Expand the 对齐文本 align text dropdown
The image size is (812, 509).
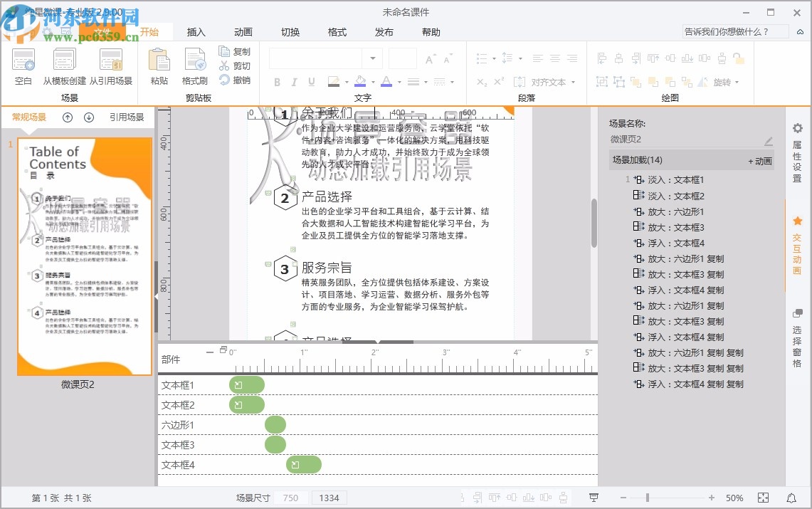(571, 83)
